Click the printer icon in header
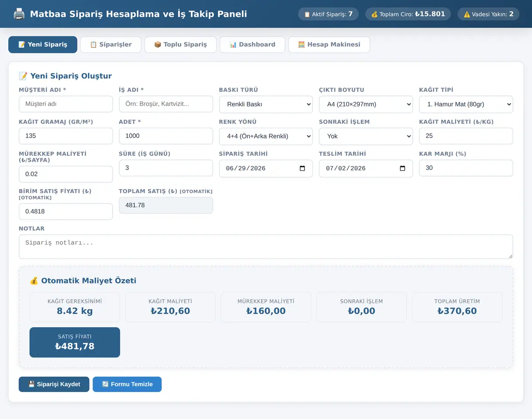This screenshot has width=532, height=419. coord(19,14)
